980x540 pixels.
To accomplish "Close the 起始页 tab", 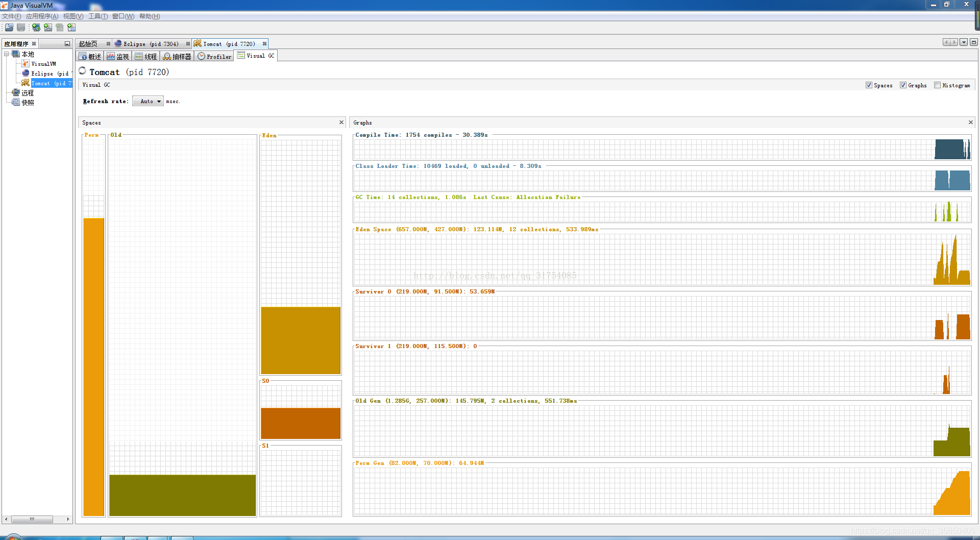I will coord(108,44).
